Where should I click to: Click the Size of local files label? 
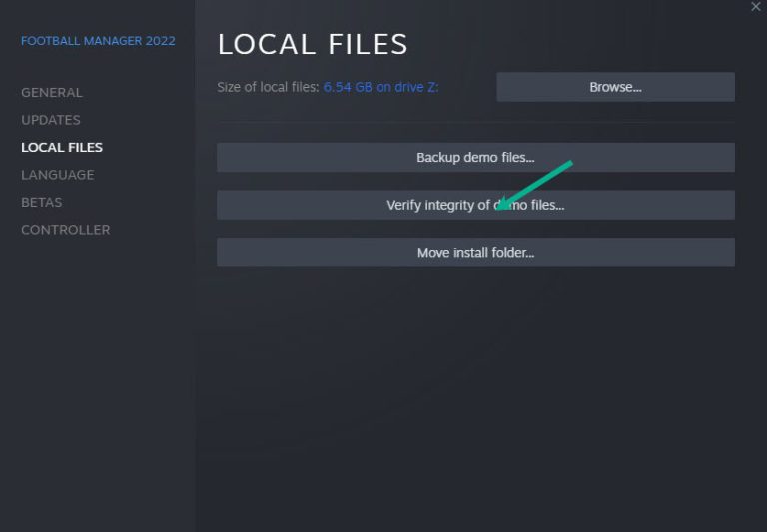click(x=268, y=87)
